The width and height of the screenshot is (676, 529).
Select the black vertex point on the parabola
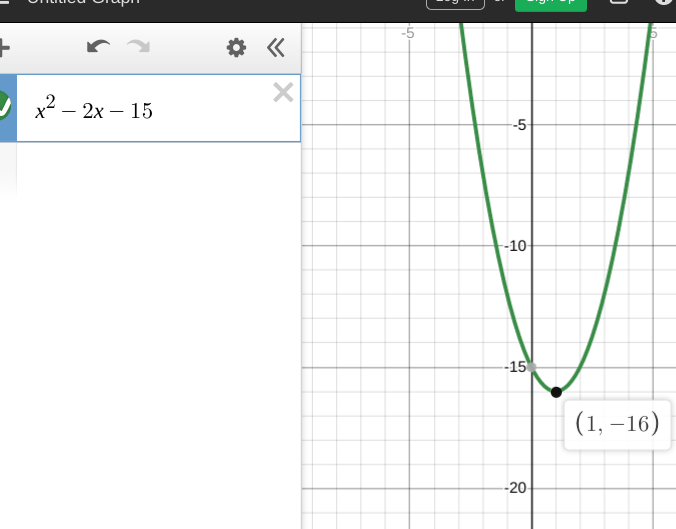(556, 392)
